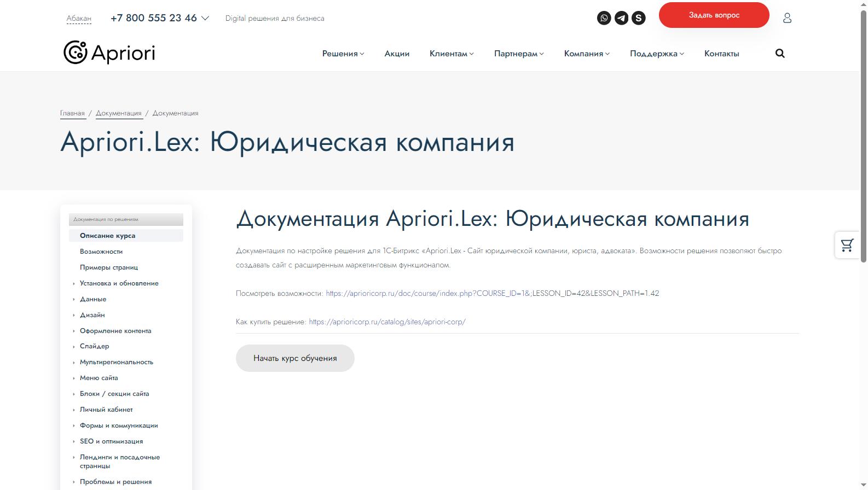Viewport: 868px width, 490px height.
Task: Open first Документация breadcrumb link
Action: pyautogui.click(x=119, y=113)
